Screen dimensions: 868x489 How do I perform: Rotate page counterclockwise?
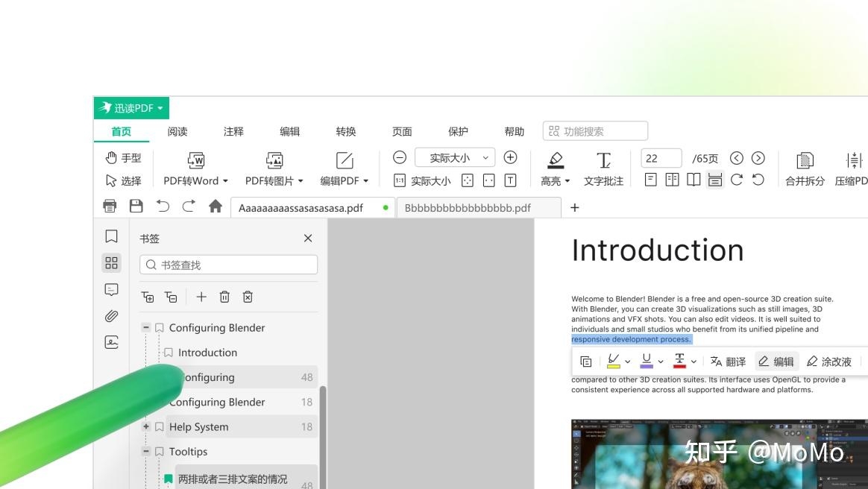click(x=758, y=180)
